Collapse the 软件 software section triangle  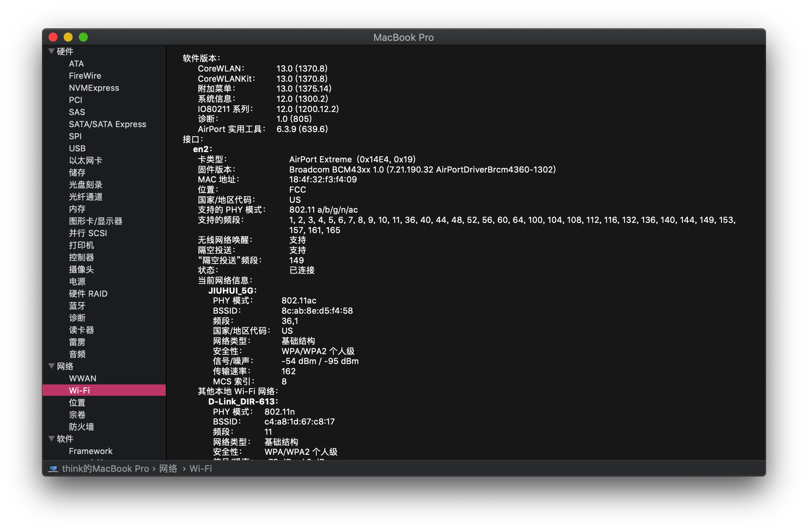[x=51, y=439]
